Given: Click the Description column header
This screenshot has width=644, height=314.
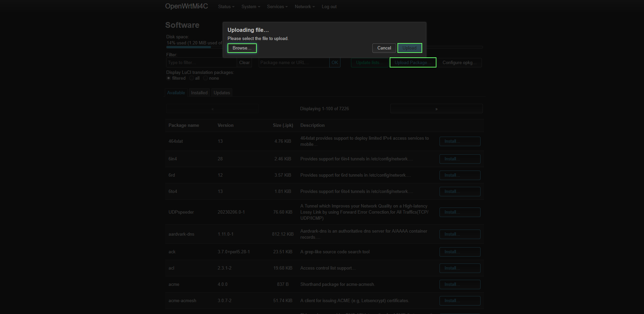Looking at the screenshot, I should coord(312,125).
